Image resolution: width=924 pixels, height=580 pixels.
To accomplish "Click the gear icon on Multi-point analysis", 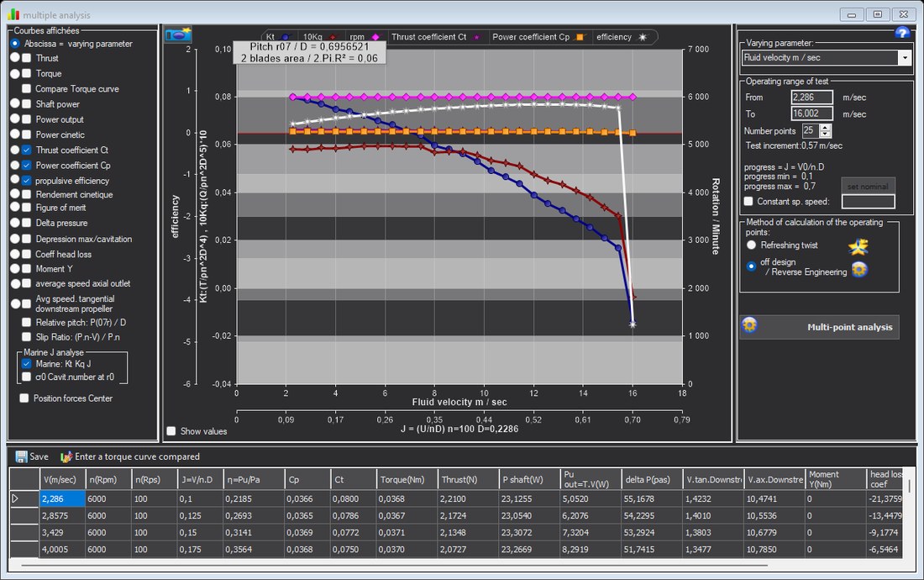I will coord(749,324).
